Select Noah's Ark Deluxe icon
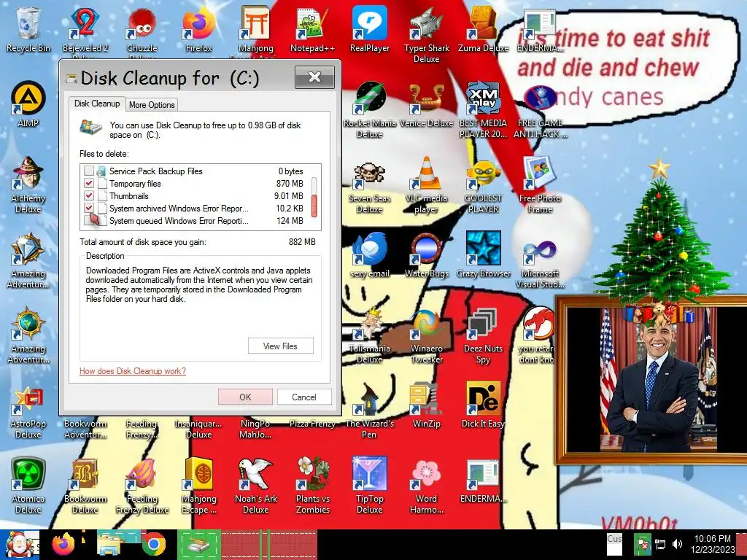This screenshot has width=747, height=560. coord(256,485)
